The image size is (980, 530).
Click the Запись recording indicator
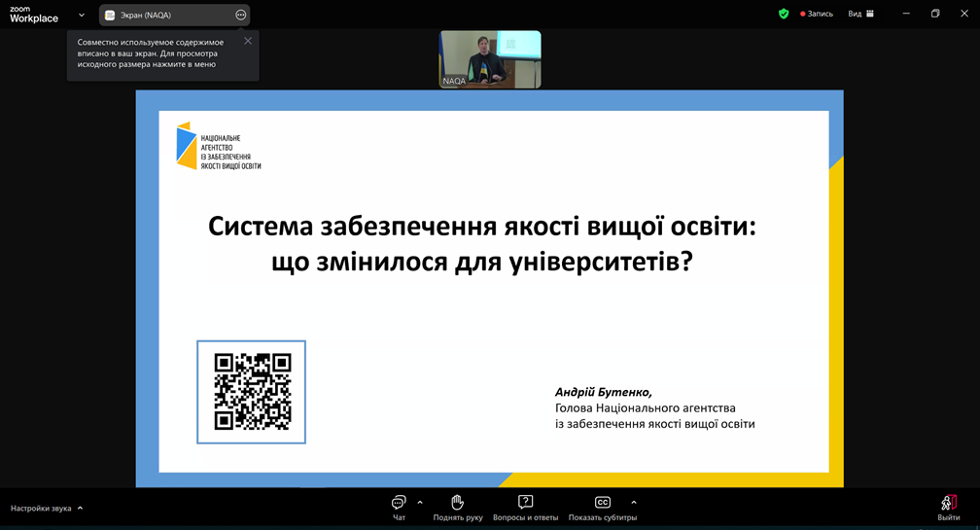coord(817,14)
